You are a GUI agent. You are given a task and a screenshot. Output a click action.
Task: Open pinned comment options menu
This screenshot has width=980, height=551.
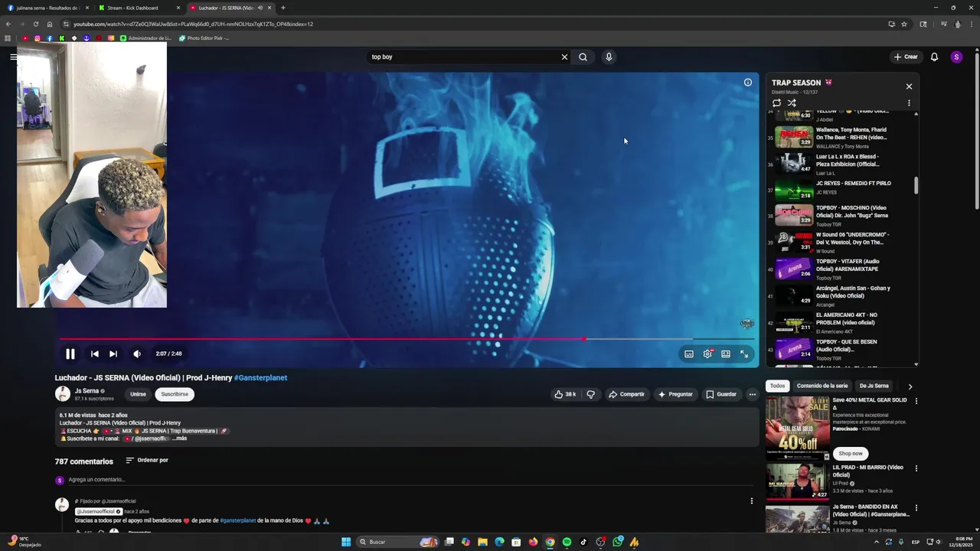coord(751,501)
